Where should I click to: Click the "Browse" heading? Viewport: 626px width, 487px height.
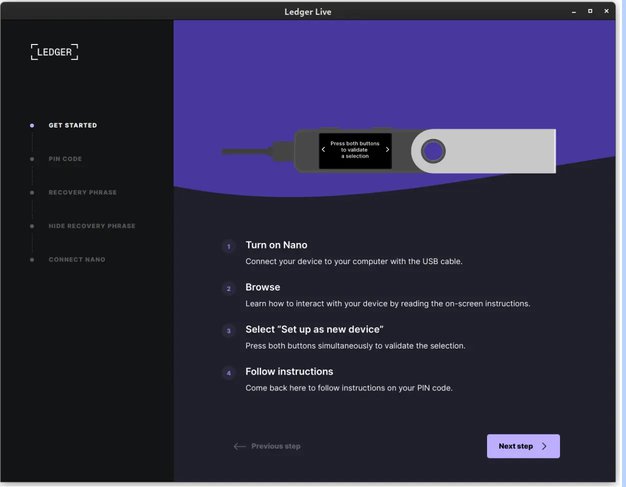(263, 287)
